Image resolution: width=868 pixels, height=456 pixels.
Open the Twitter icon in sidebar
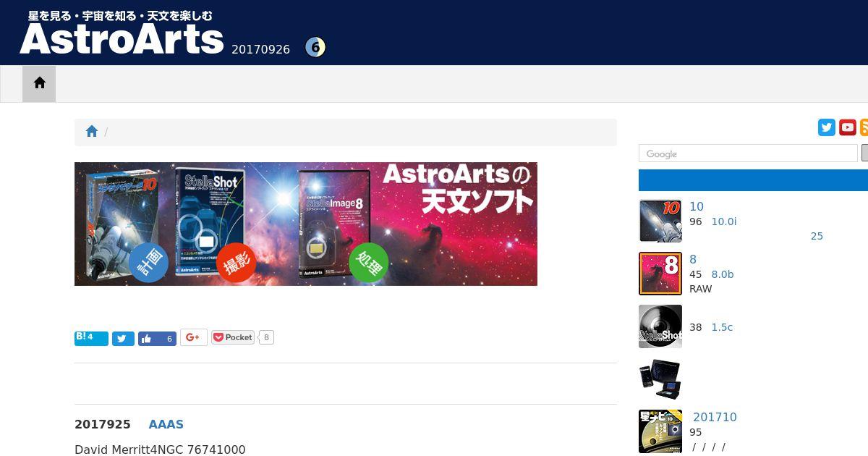pos(827,127)
